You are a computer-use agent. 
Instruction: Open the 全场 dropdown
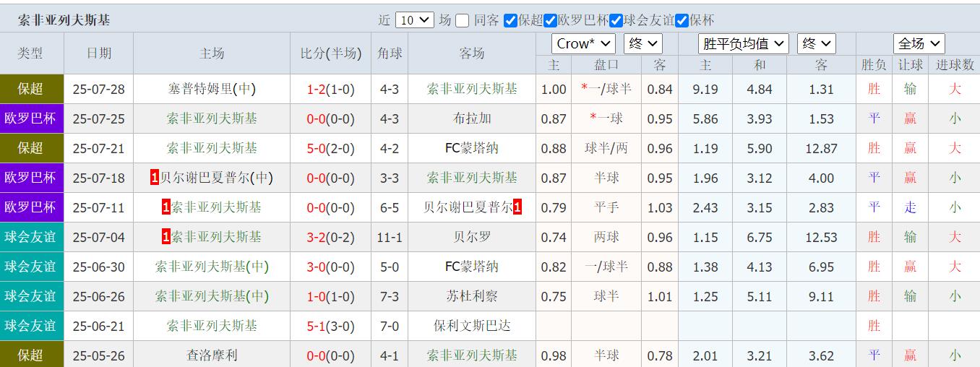[x=919, y=43]
